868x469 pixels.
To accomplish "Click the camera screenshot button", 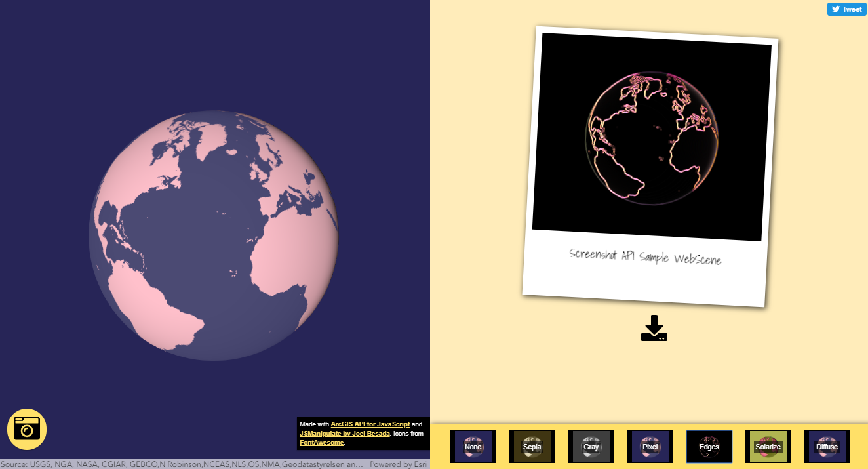I will pos(27,429).
